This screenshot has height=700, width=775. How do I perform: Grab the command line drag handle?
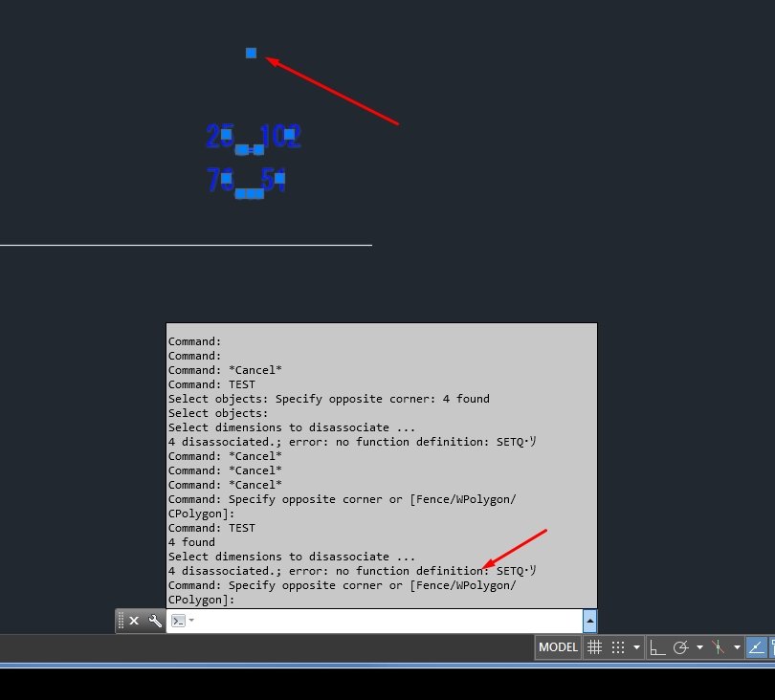coord(121,621)
